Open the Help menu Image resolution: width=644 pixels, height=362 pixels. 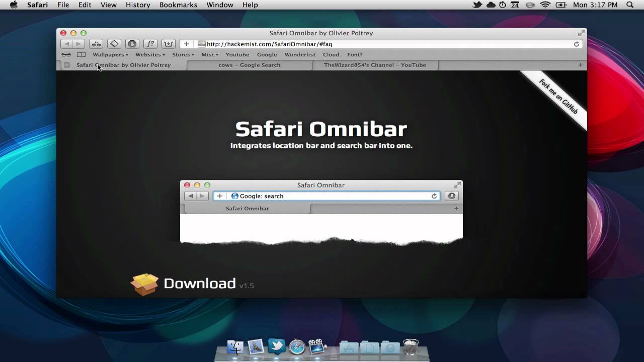250,5
